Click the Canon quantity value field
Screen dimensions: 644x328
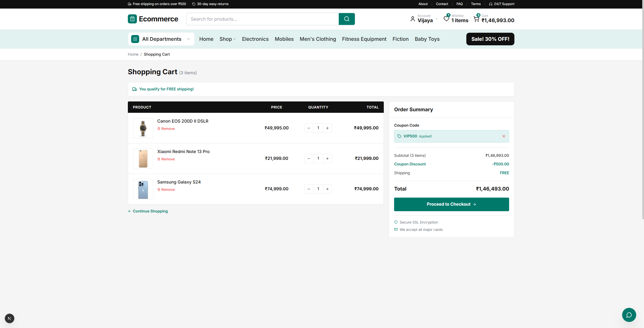(x=318, y=128)
